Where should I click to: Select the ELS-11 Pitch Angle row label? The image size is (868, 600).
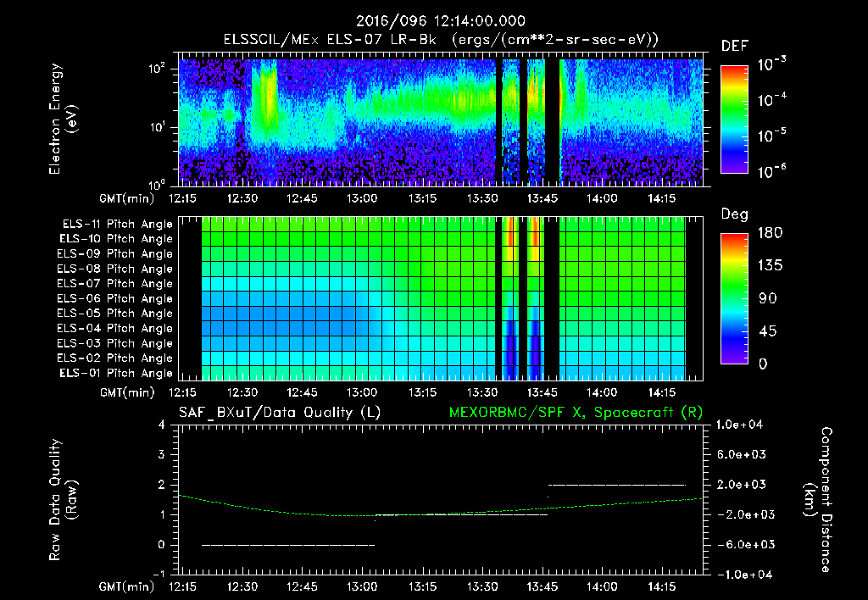coord(117,225)
